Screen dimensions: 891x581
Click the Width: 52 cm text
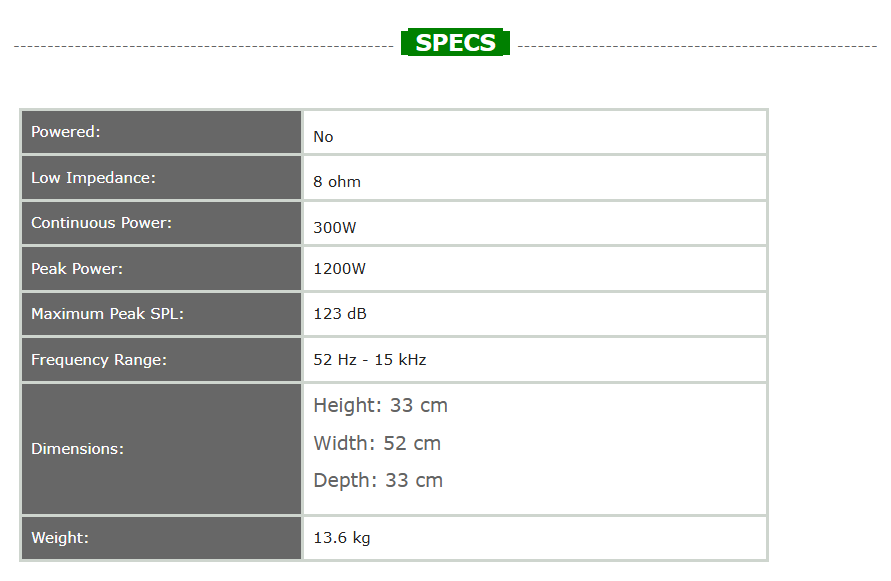pyautogui.click(x=377, y=443)
